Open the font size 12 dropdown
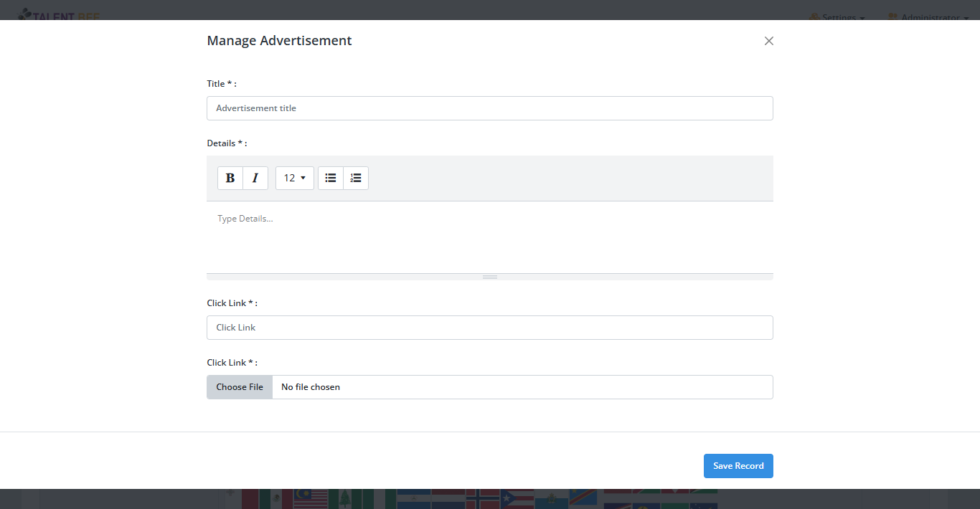Image resolution: width=980 pixels, height=509 pixels. tap(294, 178)
